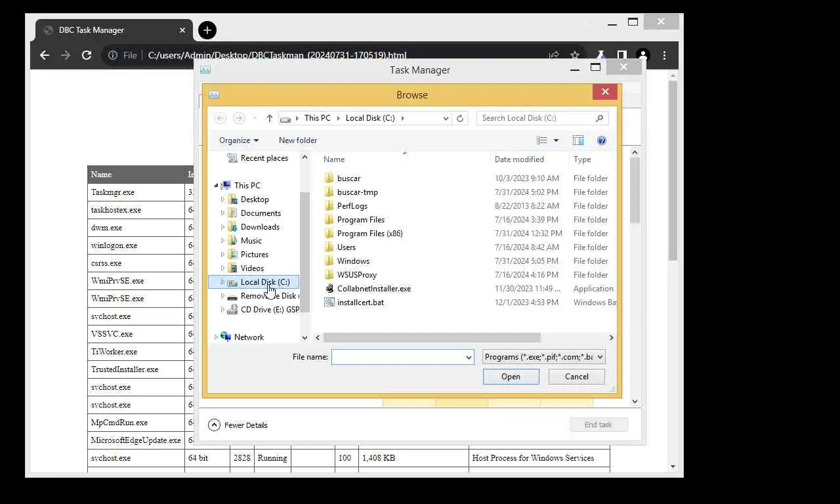Image resolution: width=840 pixels, height=504 pixels.
Task: Go back in the browser
Action: pyautogui.click(x=45, y=56)
